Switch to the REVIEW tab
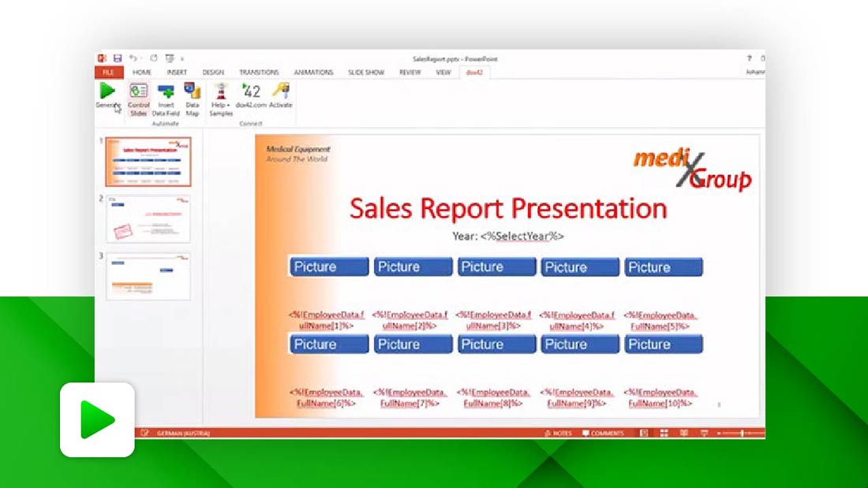Viewport: 868px width, 488px height. pos(410,73)
